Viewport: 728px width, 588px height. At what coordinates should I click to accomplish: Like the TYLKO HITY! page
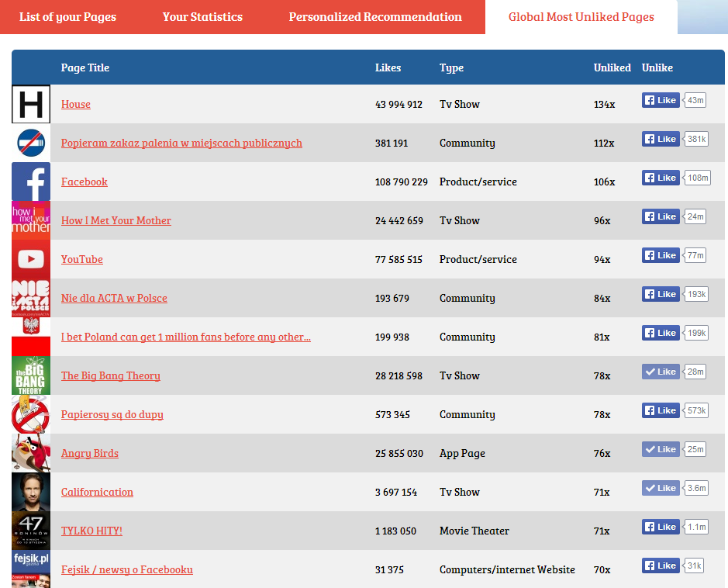(x=661, y=527)
